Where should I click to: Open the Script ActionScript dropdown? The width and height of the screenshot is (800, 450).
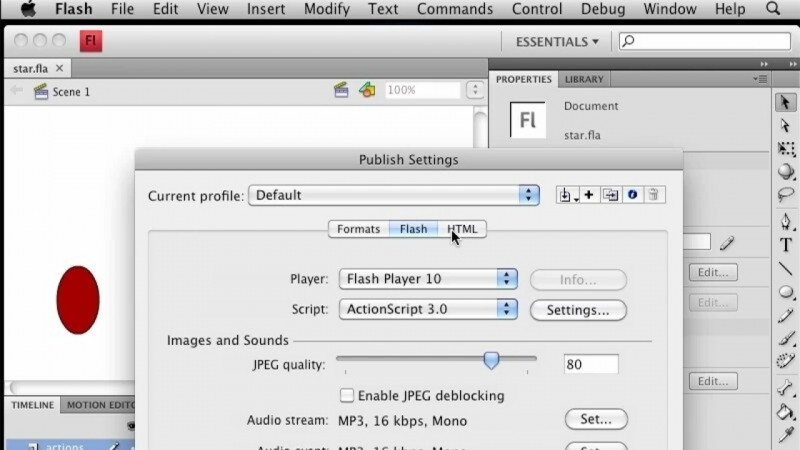(428, 310)
